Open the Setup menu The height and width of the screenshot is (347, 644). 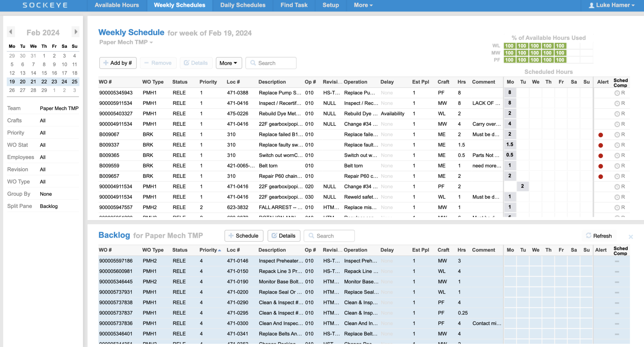tap(330, 5)
